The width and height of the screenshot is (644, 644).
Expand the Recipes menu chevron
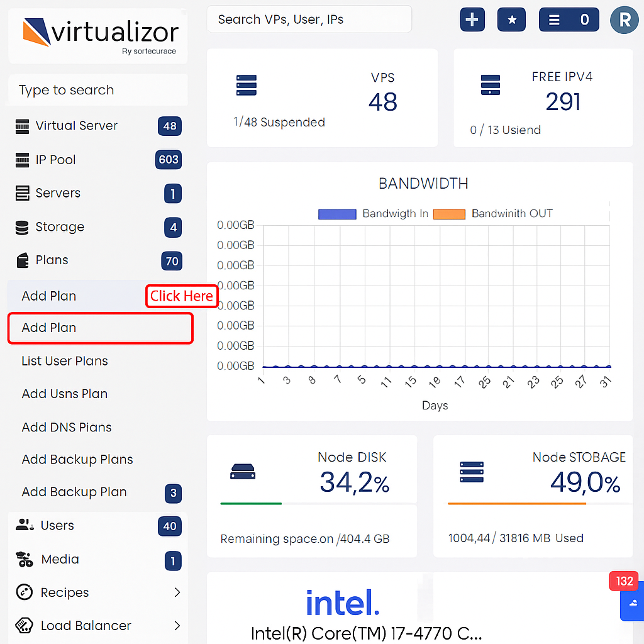[177, 592]
